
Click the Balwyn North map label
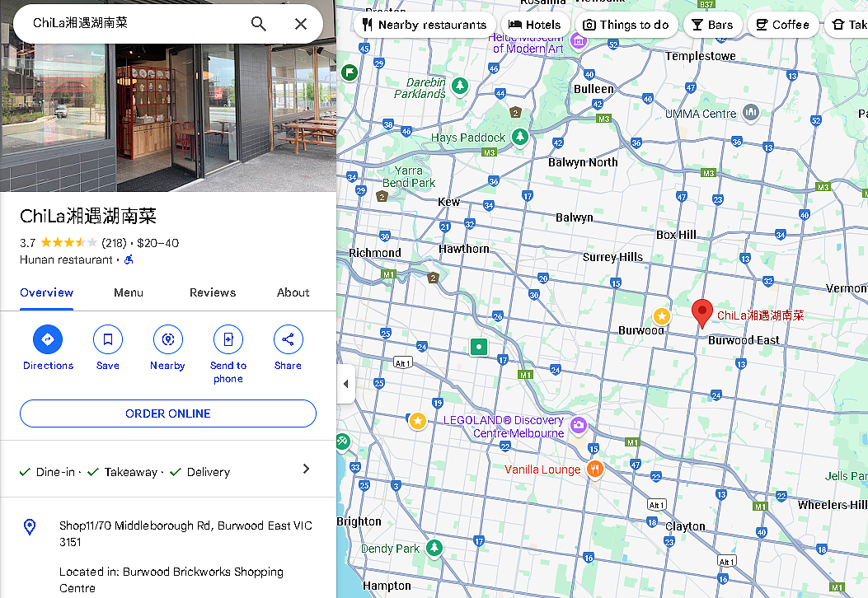point(583,162)
